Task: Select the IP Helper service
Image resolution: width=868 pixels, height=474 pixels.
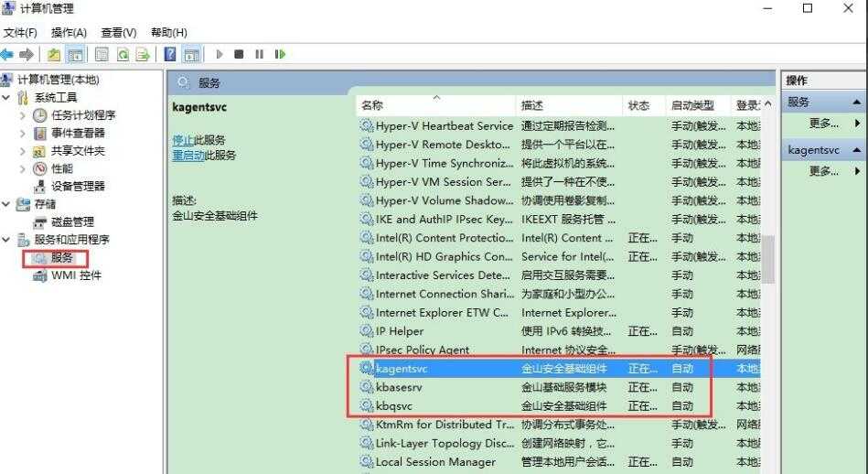Action: (x=559, y=331)
